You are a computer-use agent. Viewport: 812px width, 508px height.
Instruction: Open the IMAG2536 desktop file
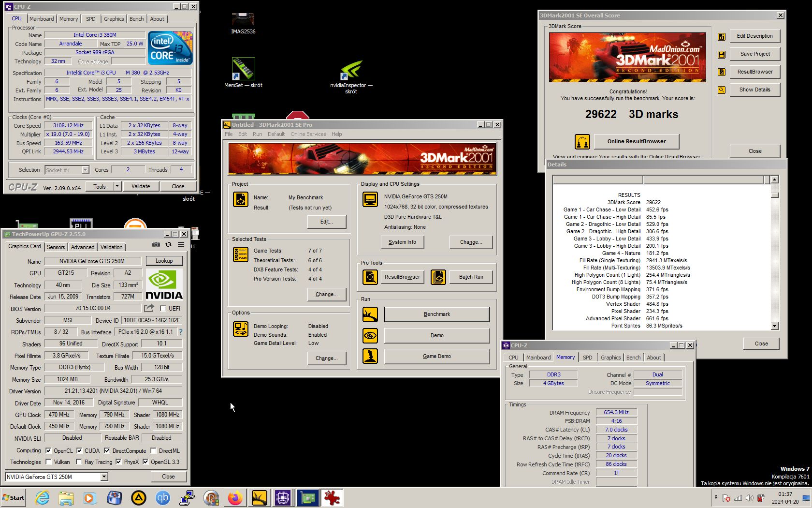point(243,23)
